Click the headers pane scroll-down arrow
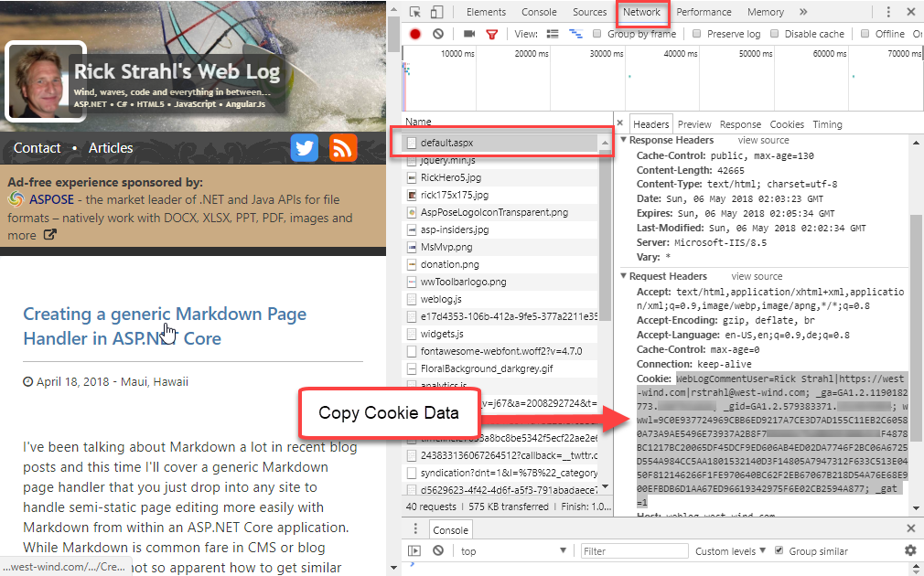This screenshot has height=576, width=924. 916,507
